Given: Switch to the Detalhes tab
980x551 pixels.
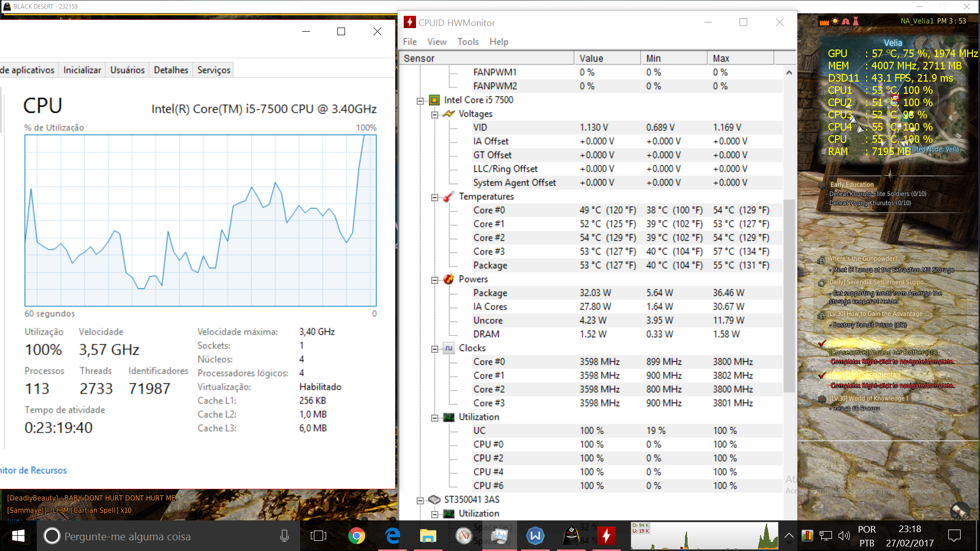Looking at the screenshot, I should coord(171,70).
